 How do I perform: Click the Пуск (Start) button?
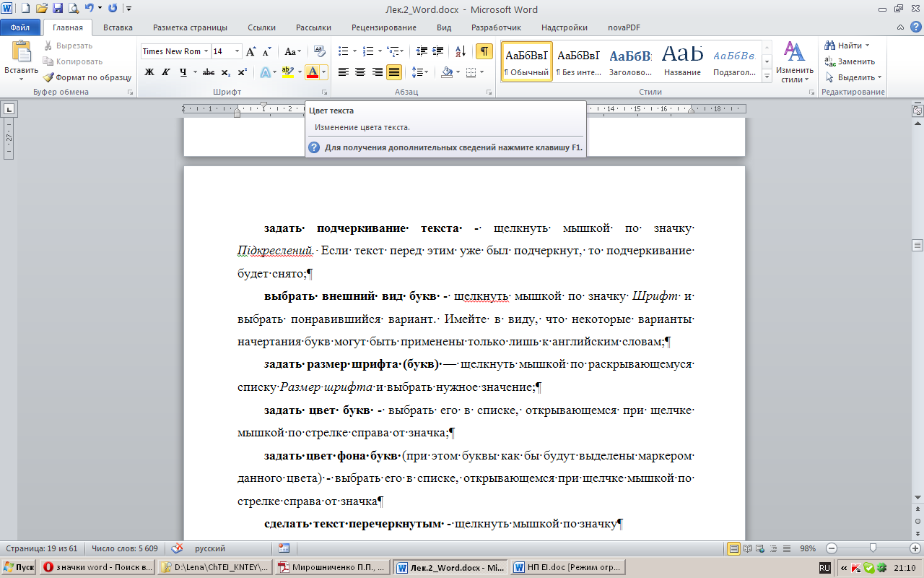19,567
